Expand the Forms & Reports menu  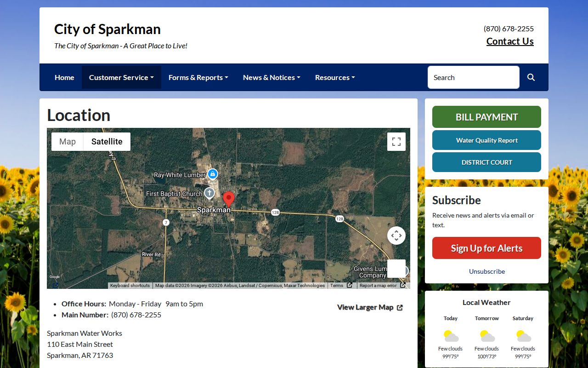click(198, 77)
